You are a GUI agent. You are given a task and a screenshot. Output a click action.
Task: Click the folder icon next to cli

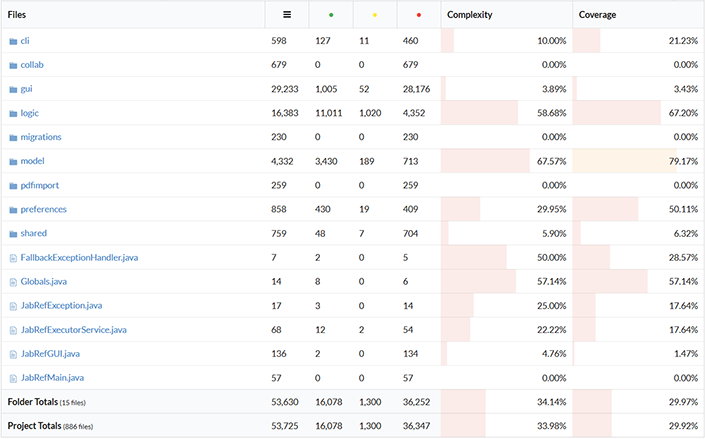13,41
